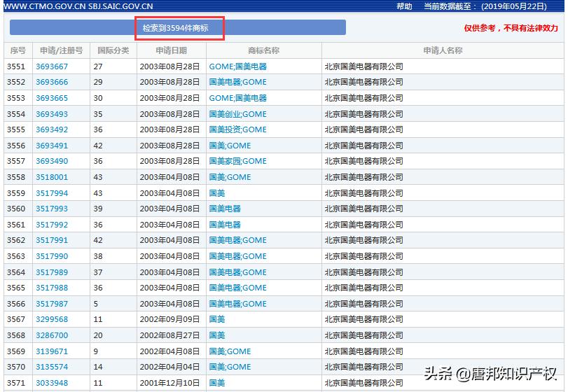The width and height of the screenshot is (568, 392).
Task: Open registration number 3139671 link
Action: pos(52,351)
